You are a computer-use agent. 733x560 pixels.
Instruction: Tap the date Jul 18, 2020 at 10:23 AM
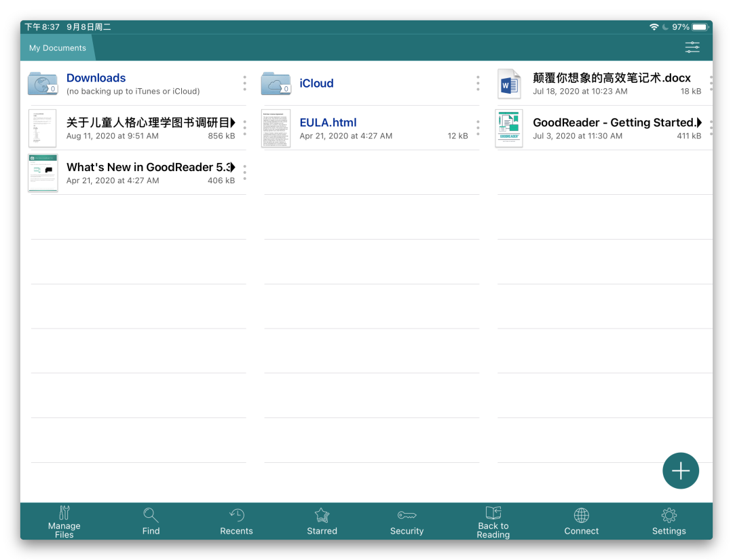pos(580,91)
